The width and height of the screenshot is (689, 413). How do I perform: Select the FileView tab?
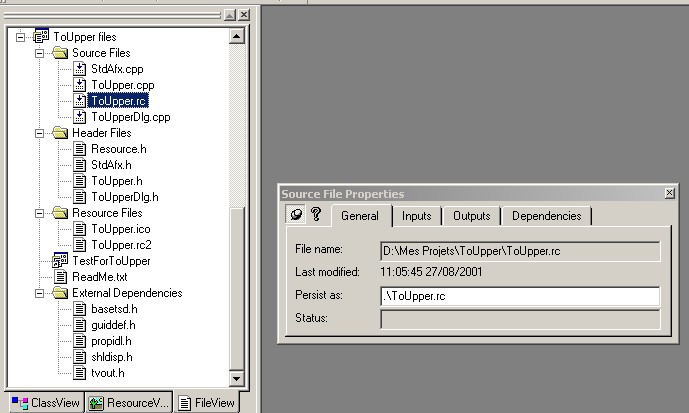pyautogui.click(x=207, y=402)
